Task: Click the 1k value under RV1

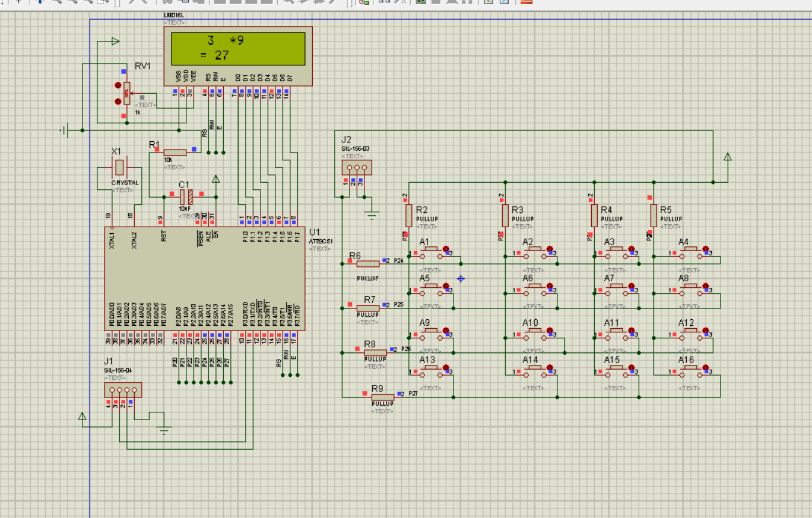Action: click(138, 112)
